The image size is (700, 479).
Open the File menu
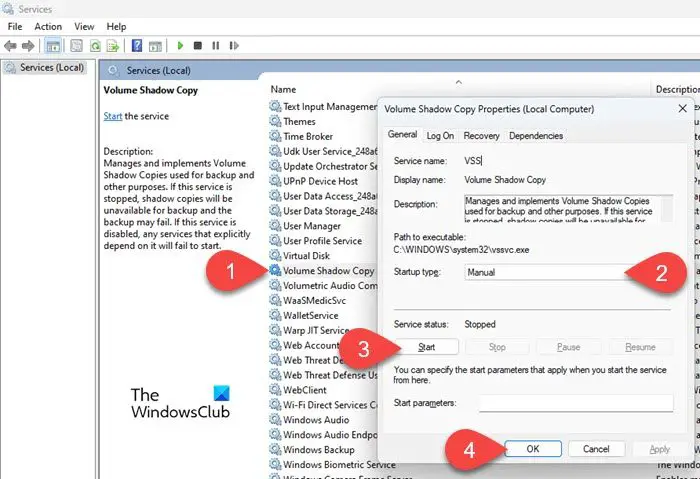tap(15, 27)
